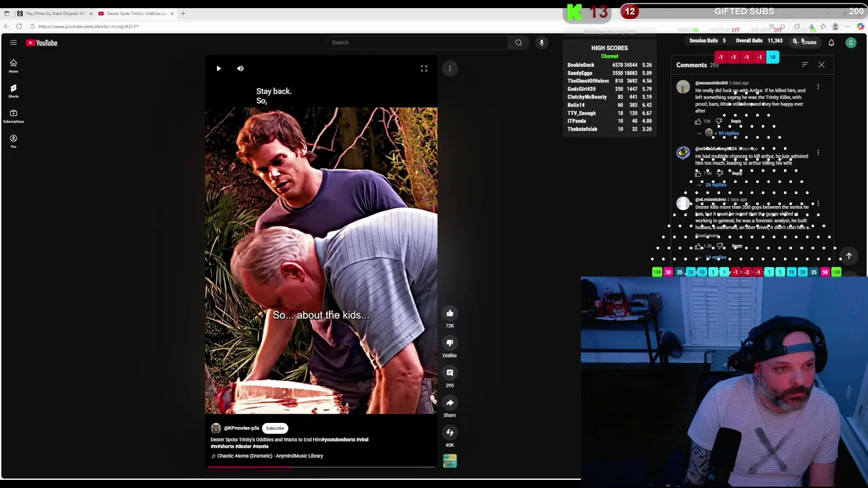Image resolution: width=868 pixels, height=488 pixels.
Task: Open the notifications bell
Action: coord(831,43)
